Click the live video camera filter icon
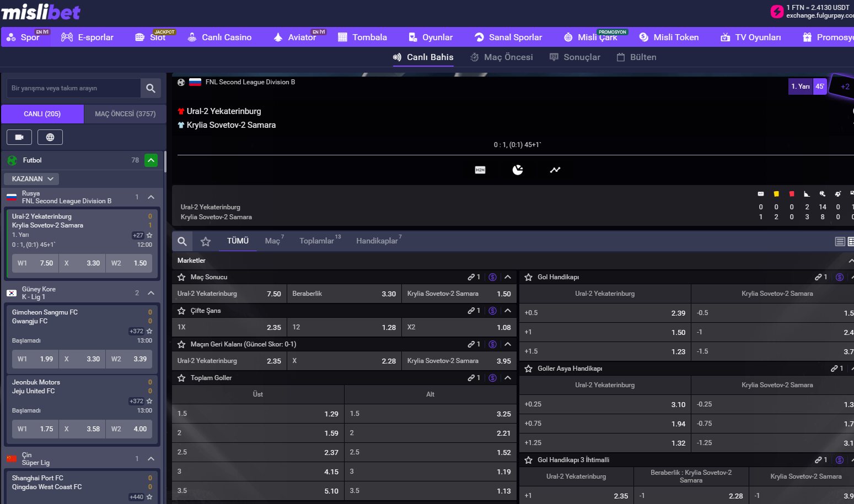The width and height of the screenshot is (854, 504). (19, 137)
